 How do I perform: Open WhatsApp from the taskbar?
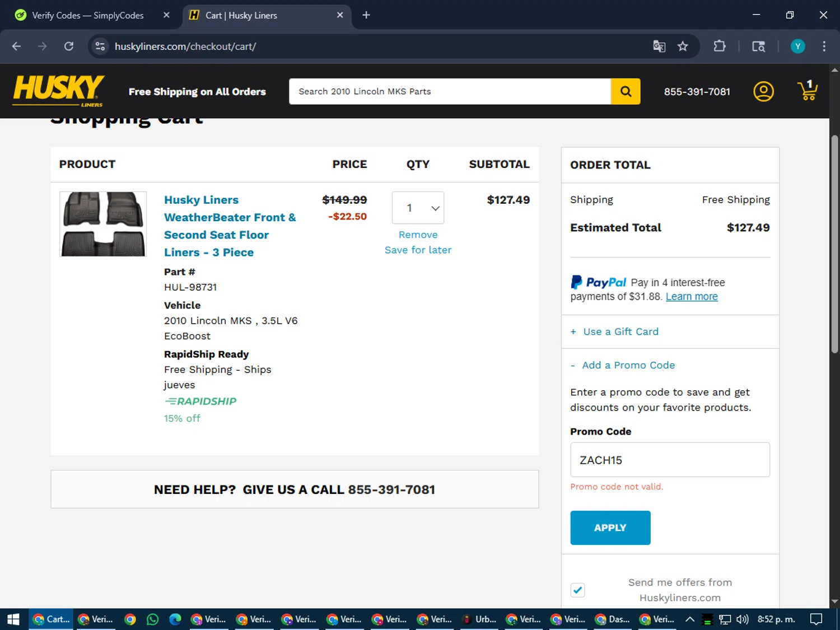152,619
